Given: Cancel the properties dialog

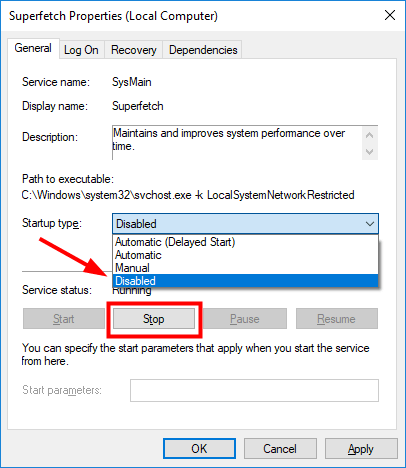Looking at the screenshot, I should 280,449.
